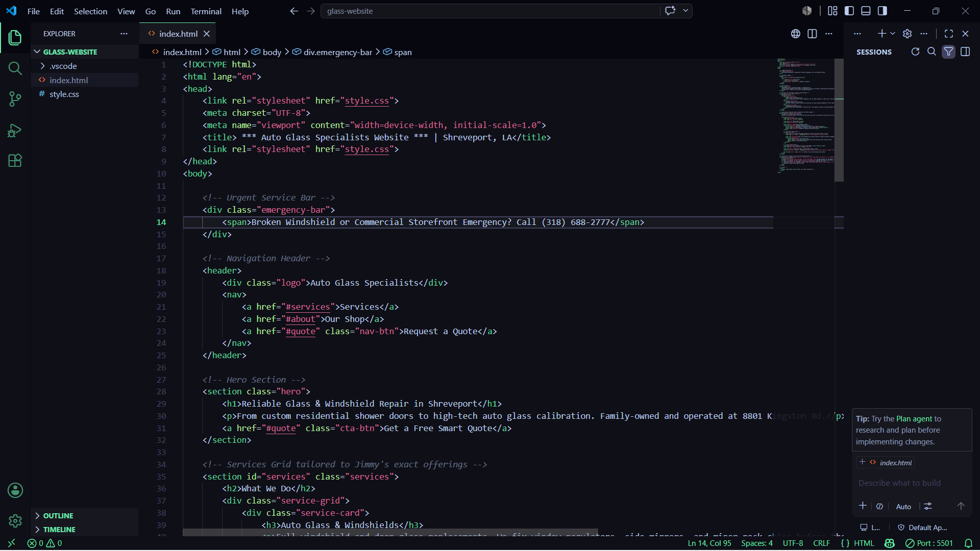Toggle the sessions sidebar layout icon
Screen dimensions: 980x551
tap(965, 52)
